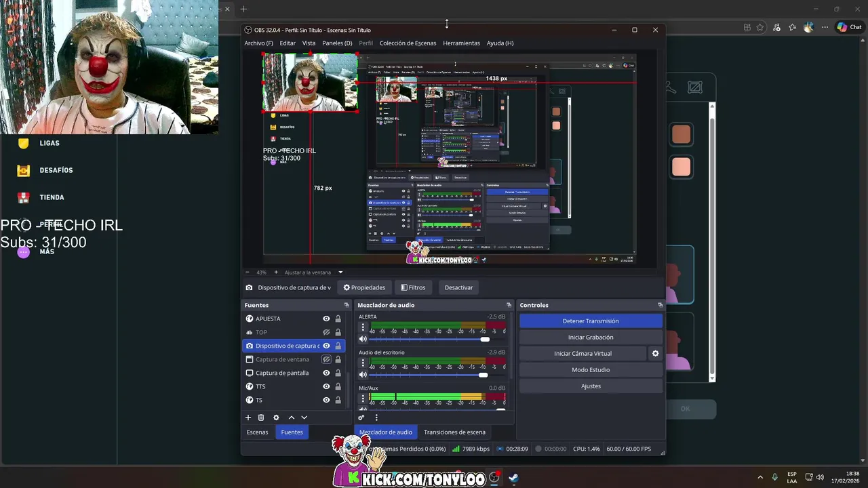Open the Steam icon in the taskbar
The height and width of the screenshot is (488, 868).
point(513,477)
